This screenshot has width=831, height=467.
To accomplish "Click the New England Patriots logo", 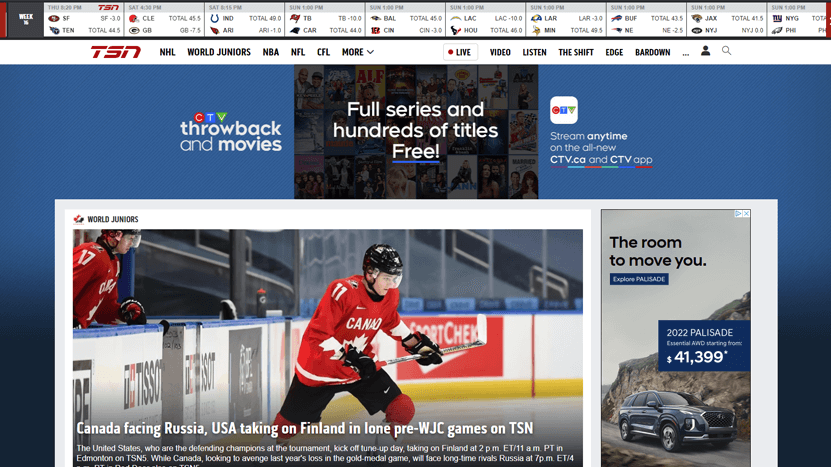I will coord(616,31).
